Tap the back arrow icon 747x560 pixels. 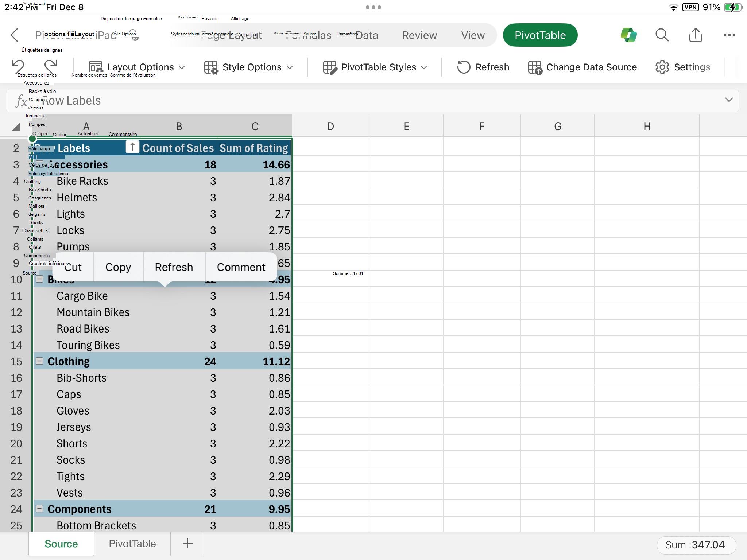click(x=15, y=35)
